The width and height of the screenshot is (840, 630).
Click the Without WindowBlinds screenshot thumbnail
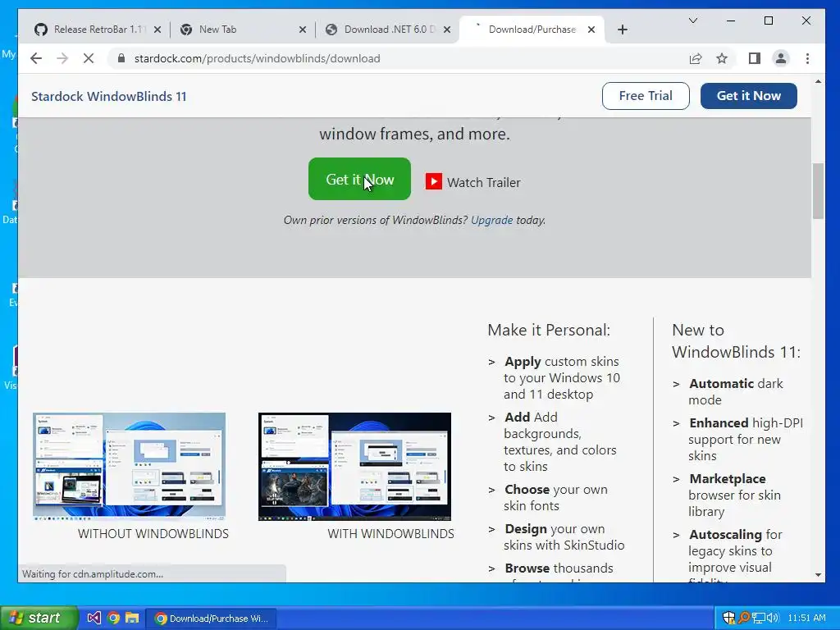[x=129, y=466]
